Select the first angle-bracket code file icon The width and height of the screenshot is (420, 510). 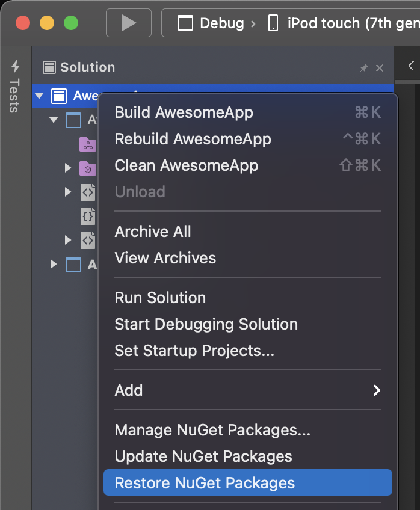pos(88,192)
